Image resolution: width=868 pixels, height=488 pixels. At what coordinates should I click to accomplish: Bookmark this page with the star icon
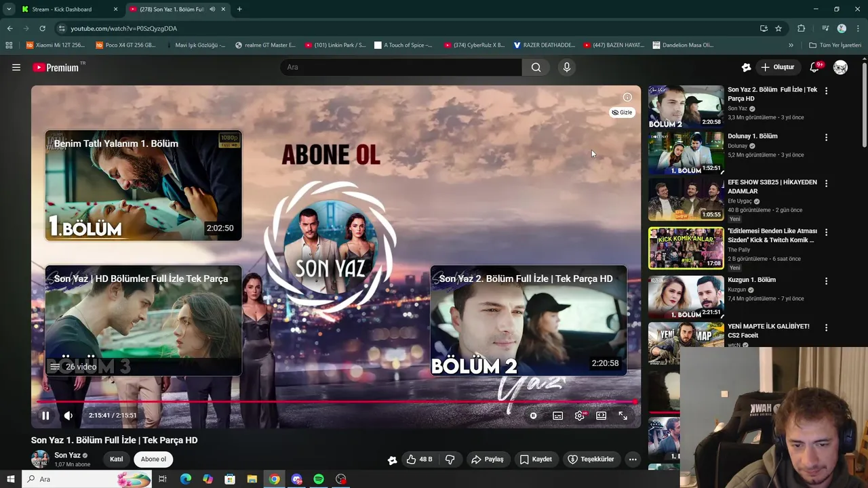coord(778,28)
